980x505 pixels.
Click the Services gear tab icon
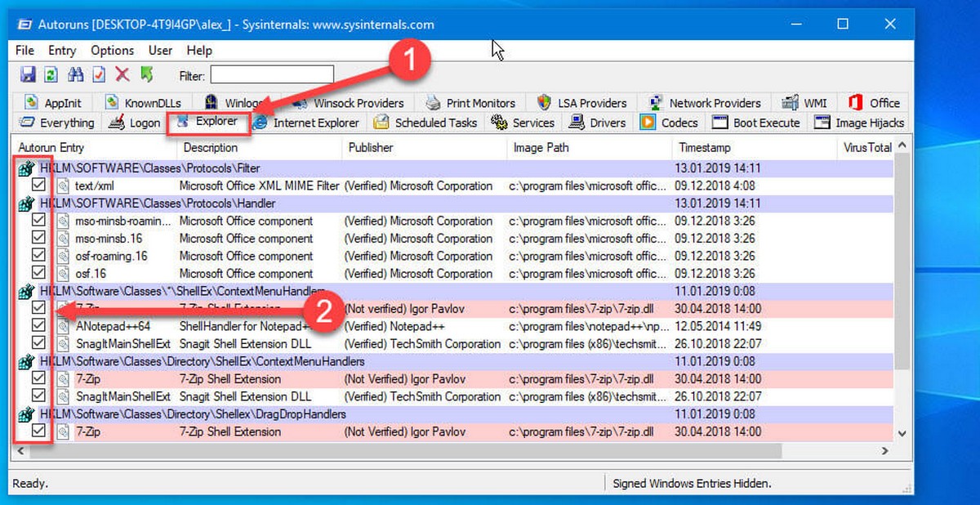[x=499, y=123]
